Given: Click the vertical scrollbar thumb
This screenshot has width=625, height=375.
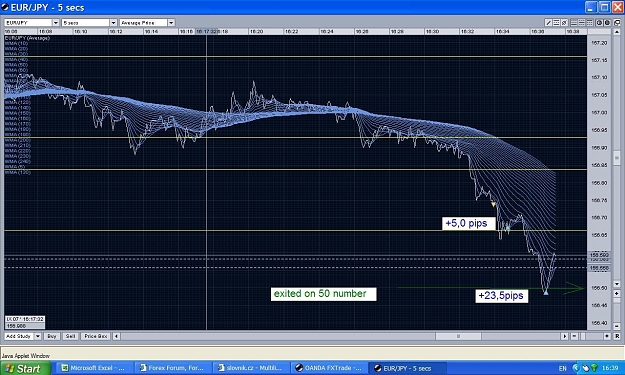Looking at the screenshot, I should point(617,157).
